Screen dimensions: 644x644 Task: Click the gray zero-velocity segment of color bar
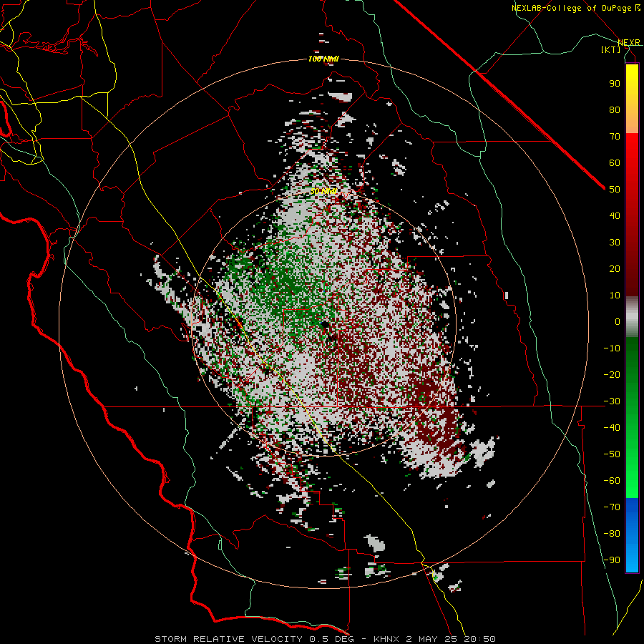point(632,317)
